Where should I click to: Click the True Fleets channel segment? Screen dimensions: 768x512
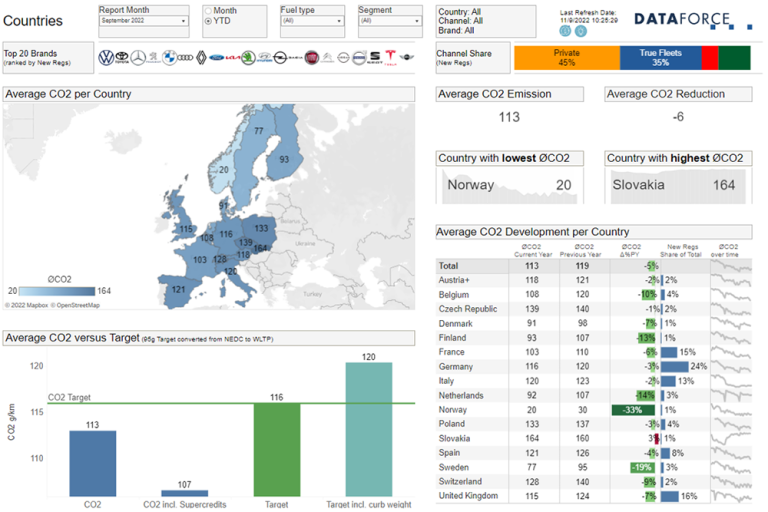(x=660, y=57)
